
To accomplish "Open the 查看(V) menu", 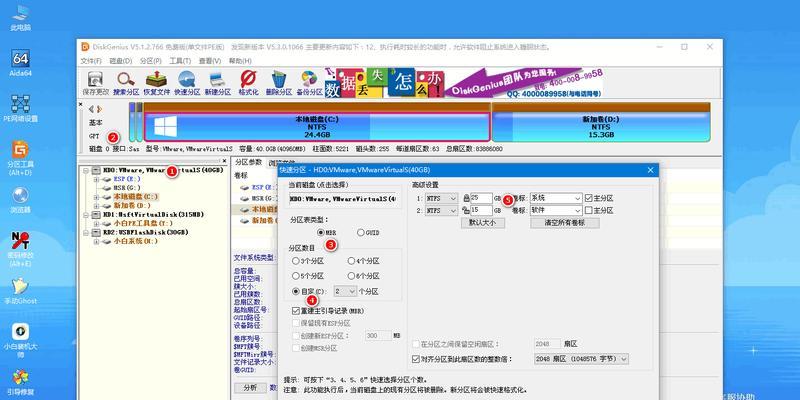I will 210,61.
